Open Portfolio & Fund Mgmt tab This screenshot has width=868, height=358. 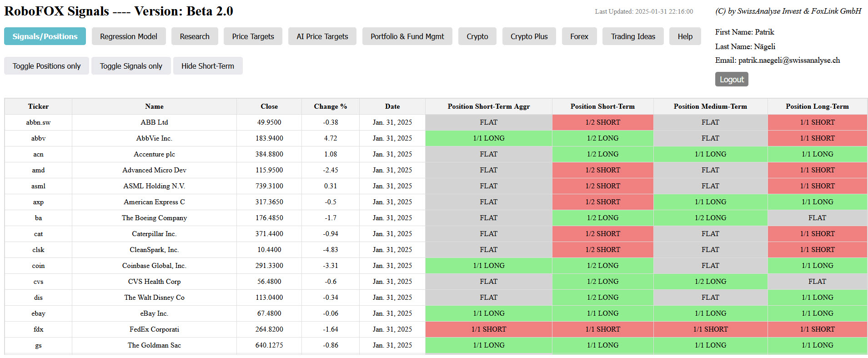[407, 36]
